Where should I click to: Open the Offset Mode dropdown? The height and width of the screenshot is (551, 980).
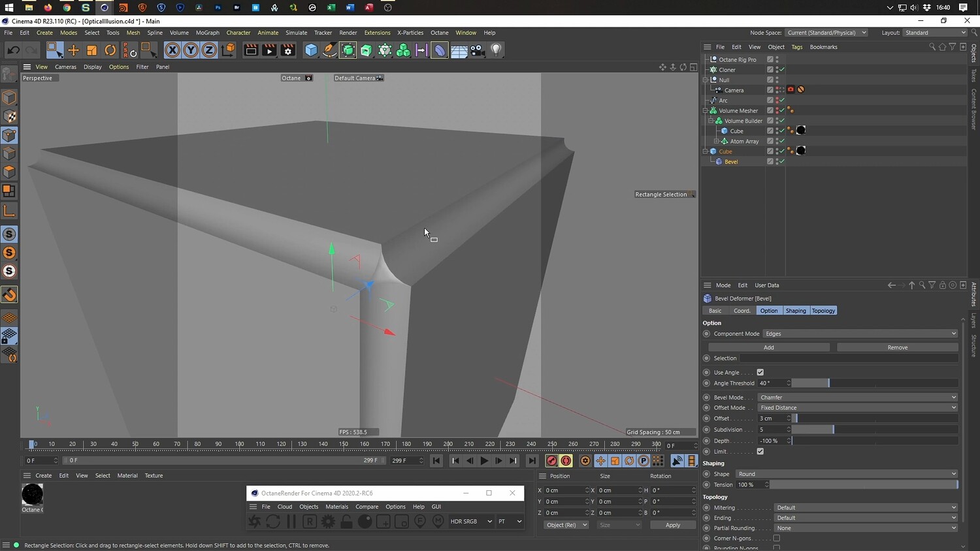click(x=857, y=407)
